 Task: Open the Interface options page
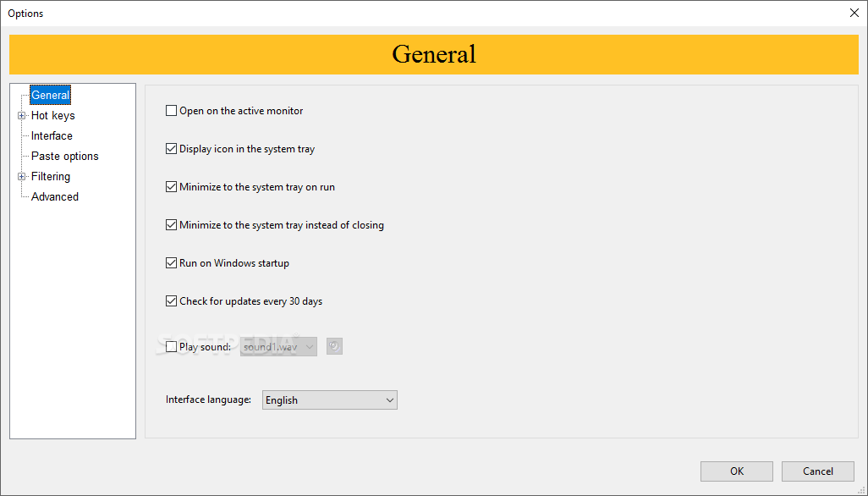(52, 136)
